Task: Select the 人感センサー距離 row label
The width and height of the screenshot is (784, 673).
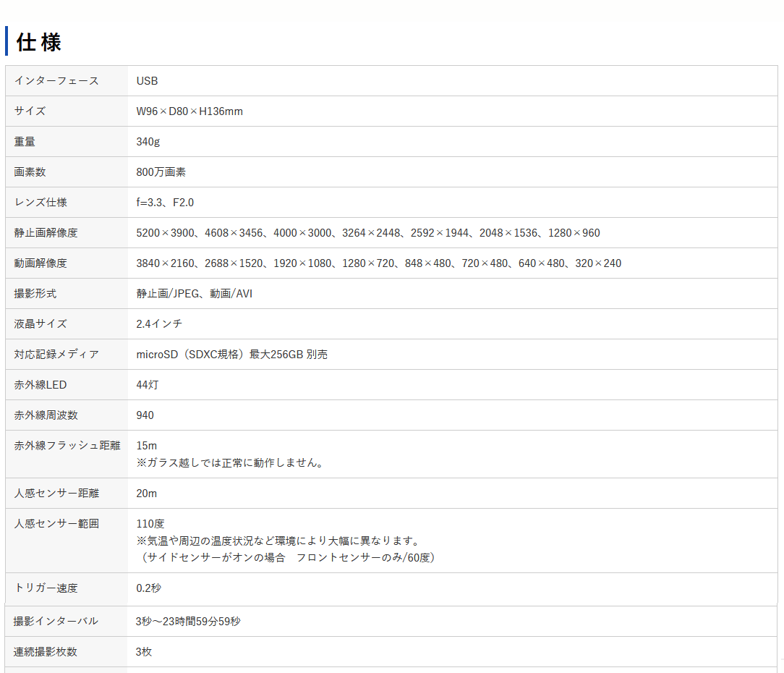Action: click(56, 494)
